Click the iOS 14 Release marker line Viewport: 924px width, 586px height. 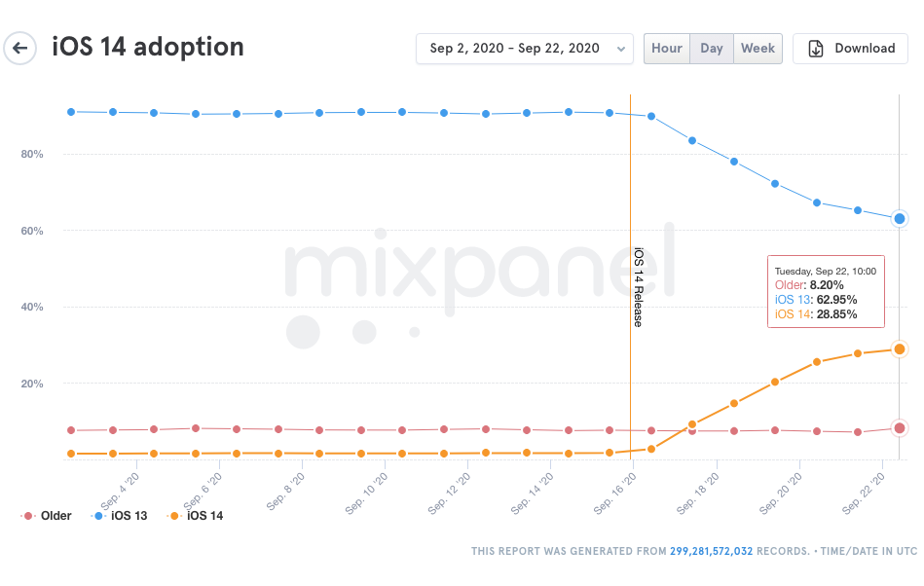pos(631,276)
